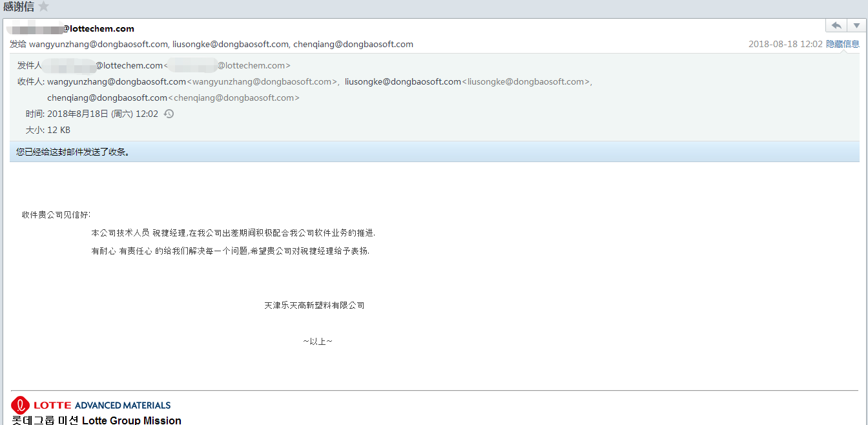The image size is (868, 425).
Task: Click the clock icon beside the email time
Action: (x=169, y=113)
